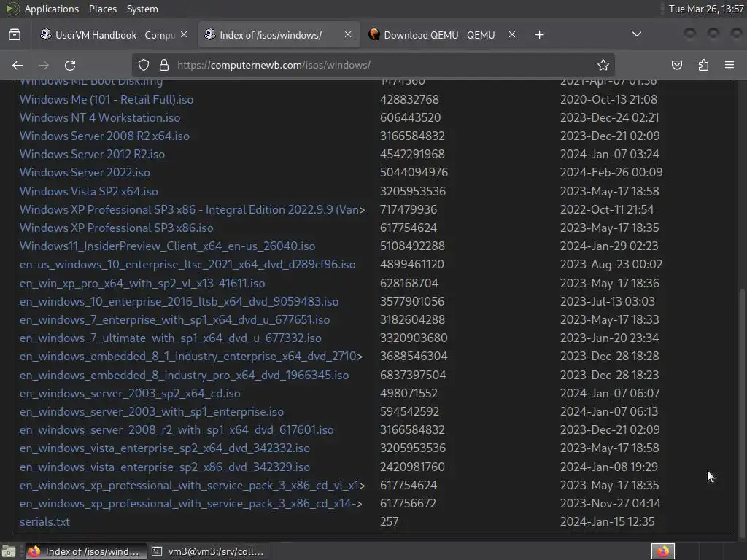Open the Applications menu
The height and width of the screenshot is (560, 747).
pyautogui.click(x=52, y=9)
